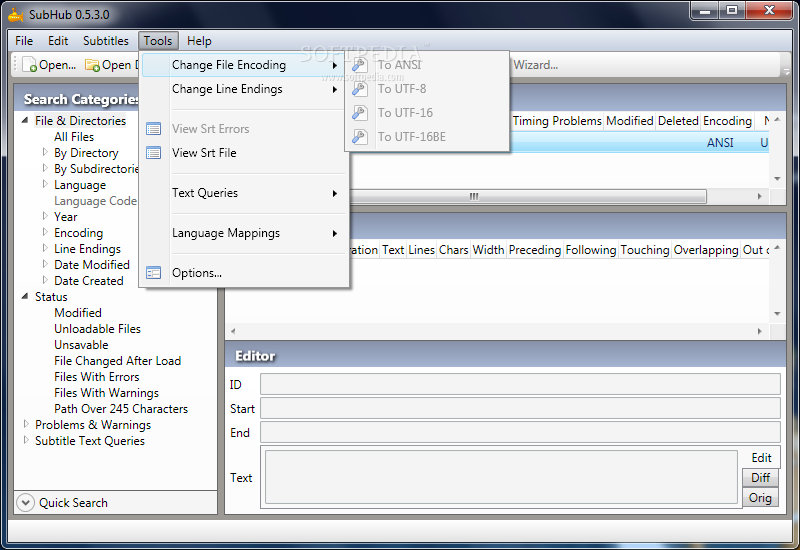Screen dimensions: 800x550
Task: Click the View Srt Errors list icon
Action: (154, 129)
